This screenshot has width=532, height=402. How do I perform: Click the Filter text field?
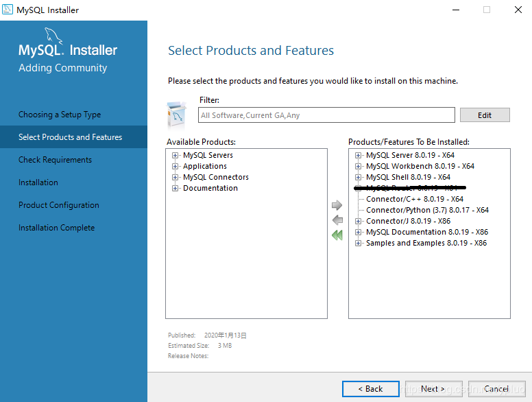coord(326,115)
